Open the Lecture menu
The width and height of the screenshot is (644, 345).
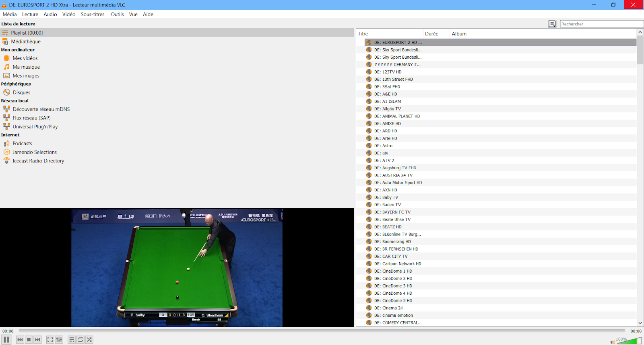[x=30, y=14]
